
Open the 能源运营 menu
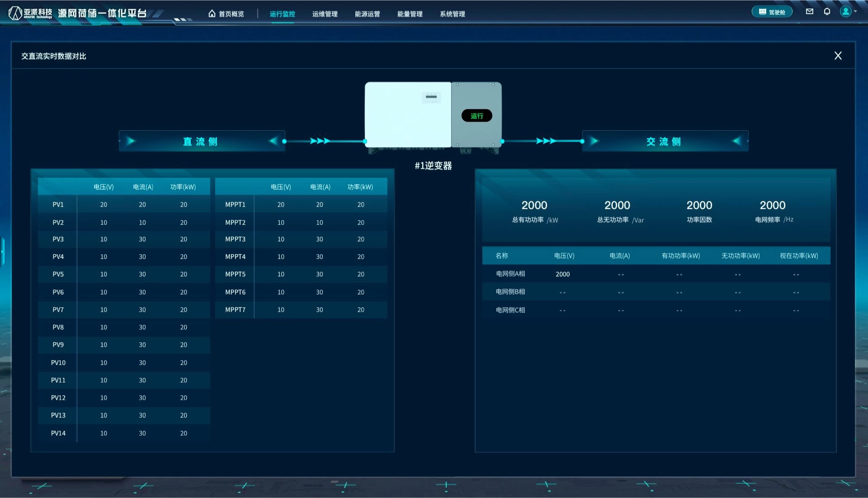(367, 14)
